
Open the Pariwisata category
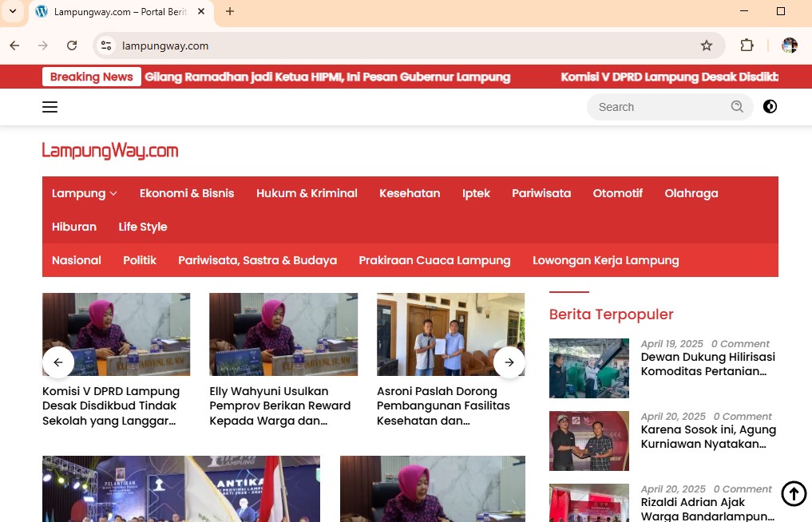coord(541,193)
